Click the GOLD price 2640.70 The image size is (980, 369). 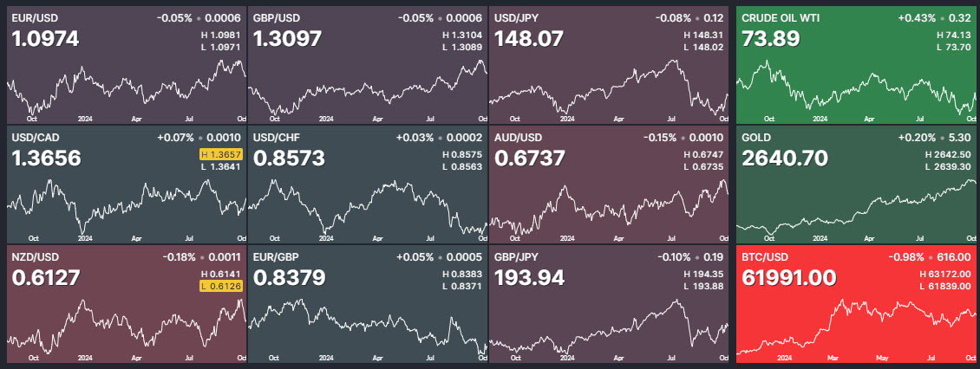(785, 159)
